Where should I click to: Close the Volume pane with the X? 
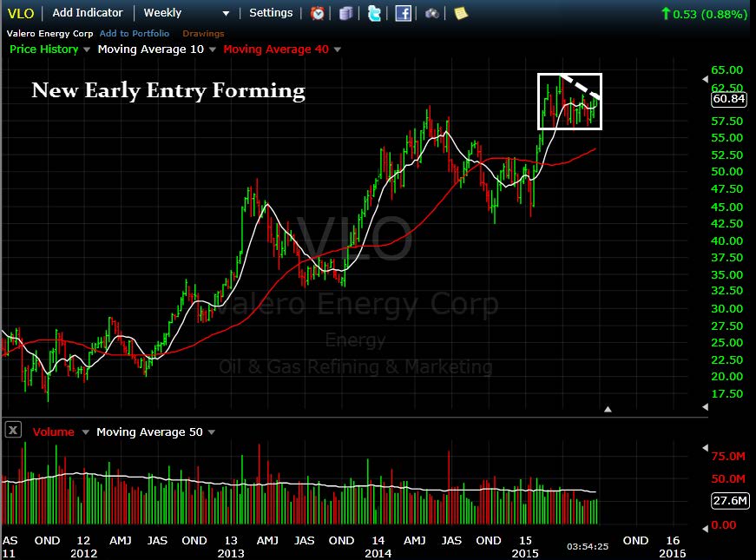[13, 429]
